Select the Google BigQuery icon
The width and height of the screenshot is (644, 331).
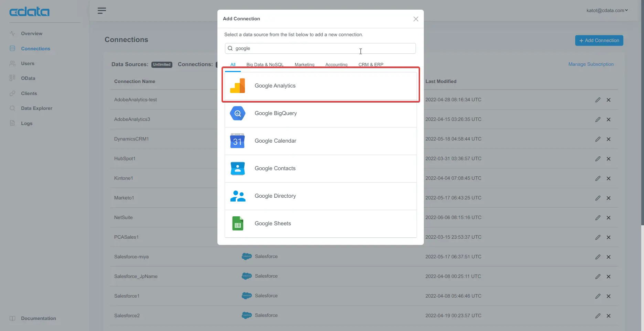(x=237, y=113)
